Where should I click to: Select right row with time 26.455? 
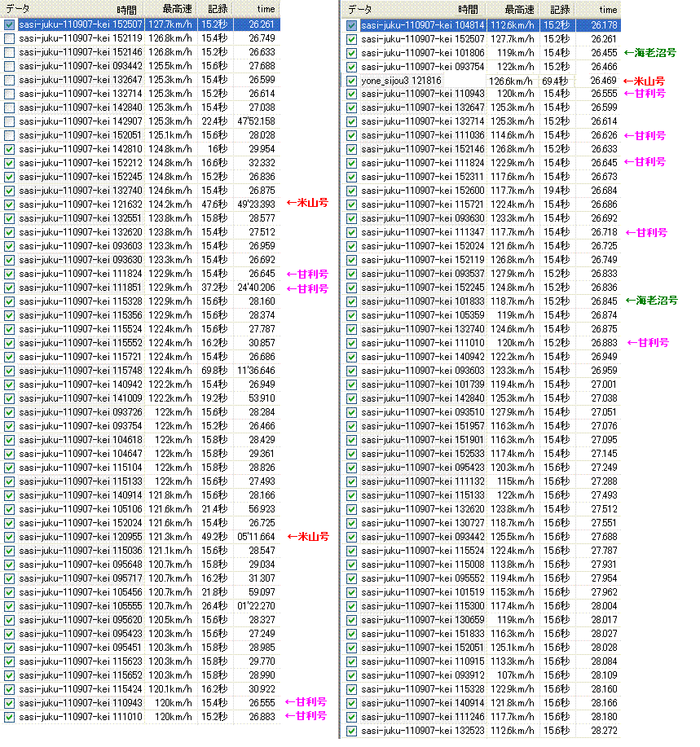click(x=482, y=53)
